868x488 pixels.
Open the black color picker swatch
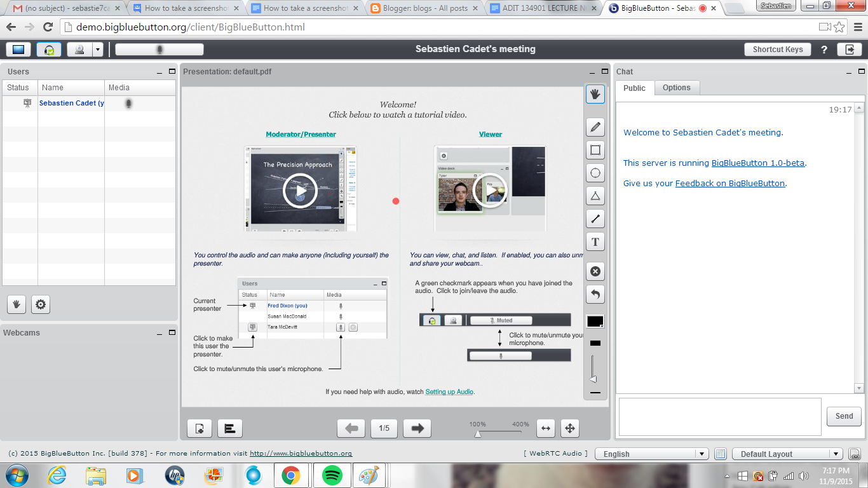pyautogui.click(x=595, y=322)
